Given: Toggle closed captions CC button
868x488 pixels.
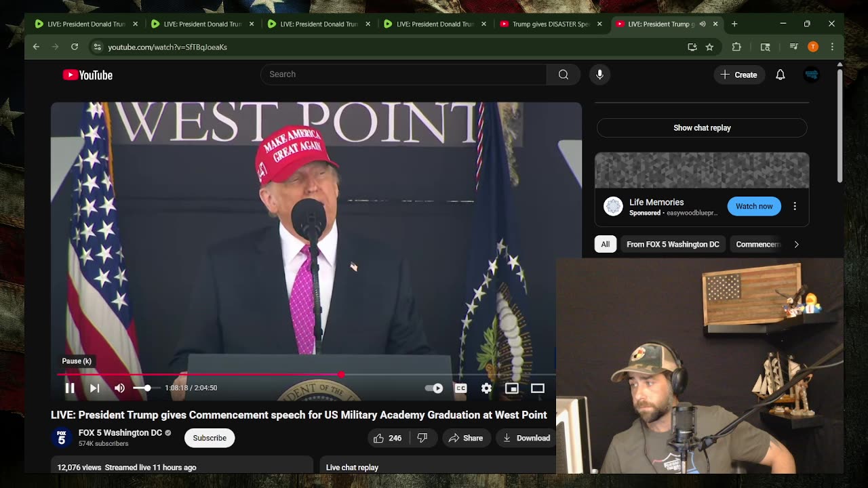Looking at the screenshot, I should coord(460,388).
